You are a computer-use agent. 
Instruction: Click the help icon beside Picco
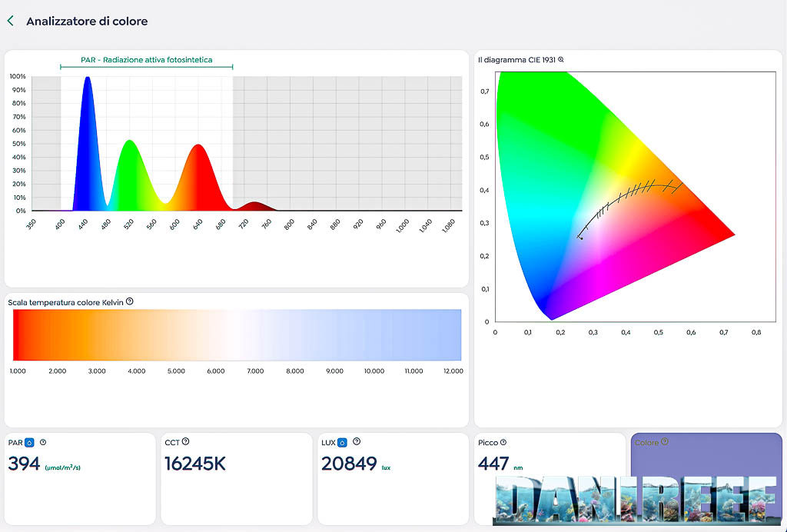(503, 442)
